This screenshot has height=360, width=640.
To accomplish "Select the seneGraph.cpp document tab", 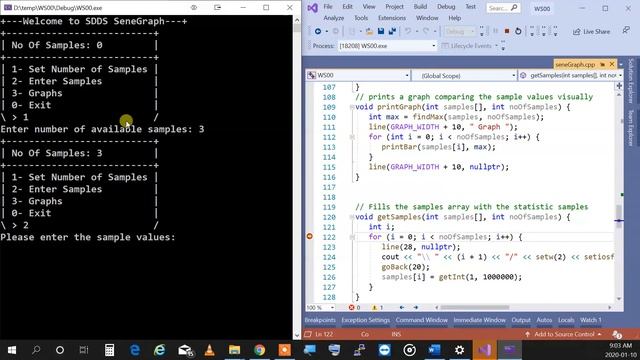I will coord(575,64).
